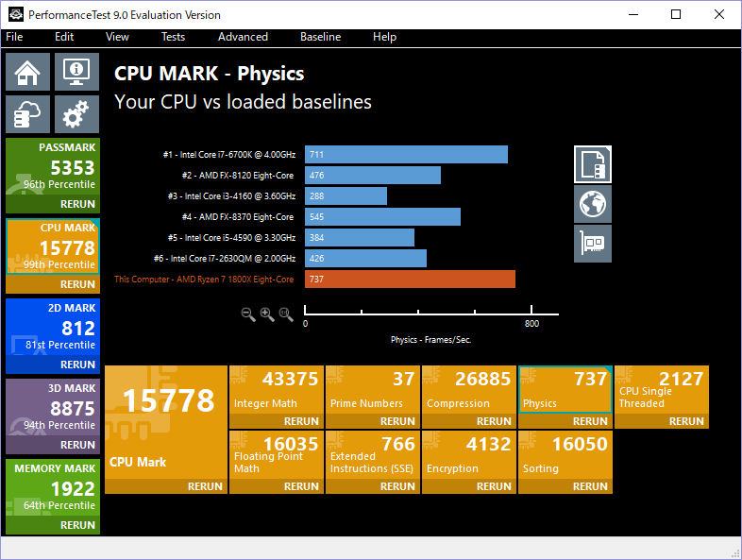This screenshot has width=742, height=560.
Task: Rerun the CPU Single Threaded test
Action: 686,421
